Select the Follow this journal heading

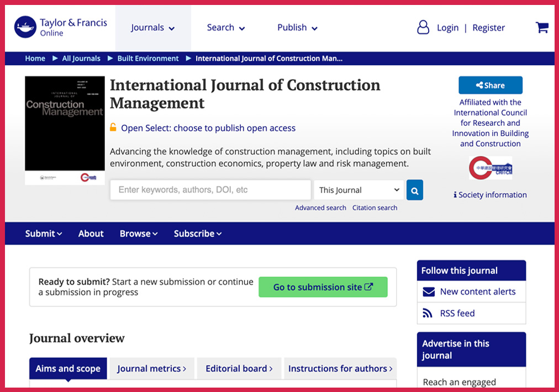(471, 271)
